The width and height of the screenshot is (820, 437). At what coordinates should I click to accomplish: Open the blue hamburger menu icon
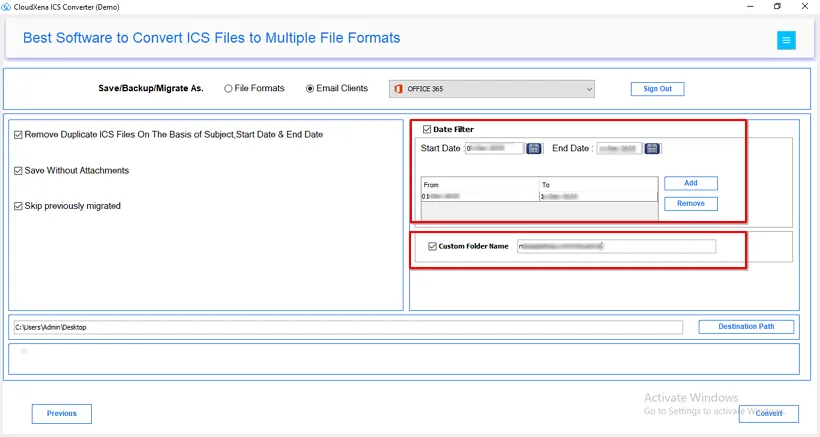(786, 40)
